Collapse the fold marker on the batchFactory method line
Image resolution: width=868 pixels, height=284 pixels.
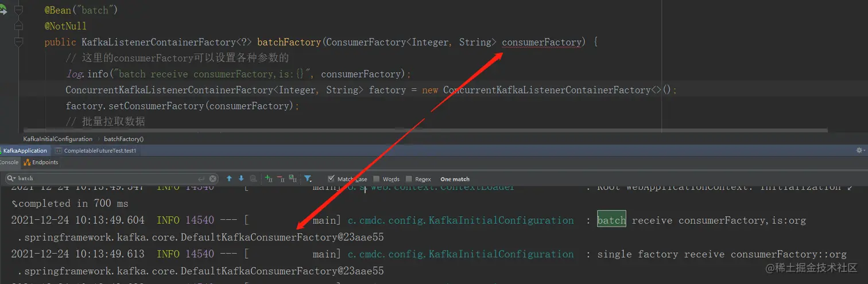pos(19,42)
